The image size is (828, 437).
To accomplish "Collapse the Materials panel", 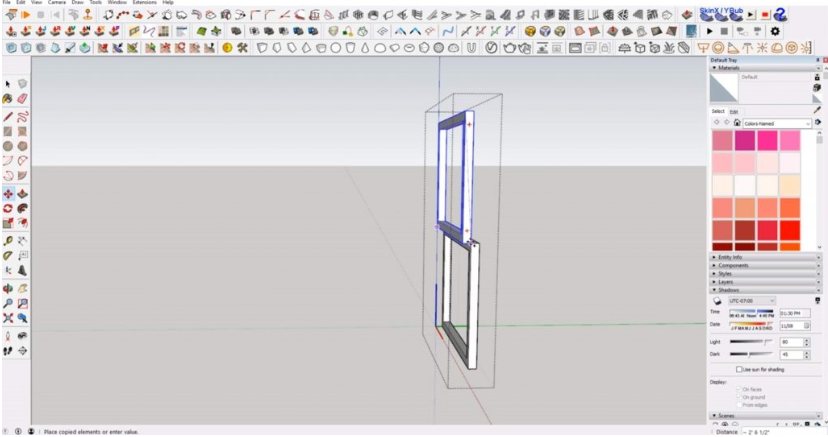I will tap(766, 68).
